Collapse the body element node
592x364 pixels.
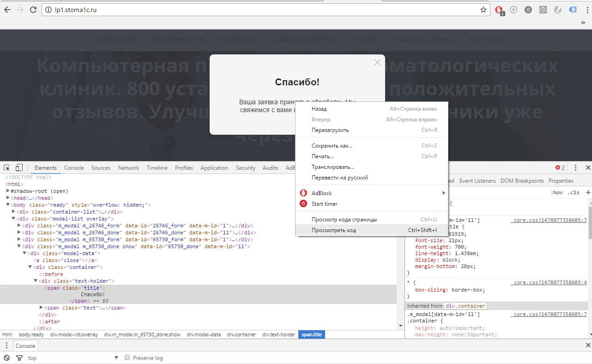tap(7, 204)
